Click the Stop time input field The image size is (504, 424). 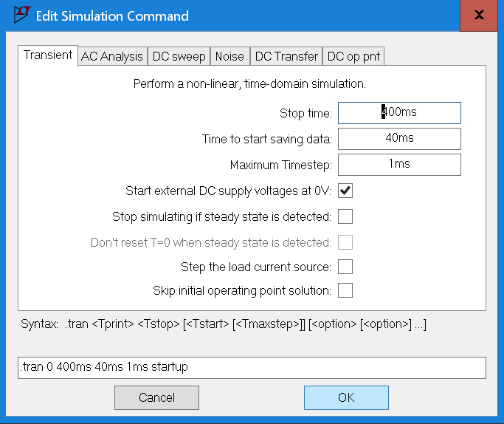tap(399, 113)
